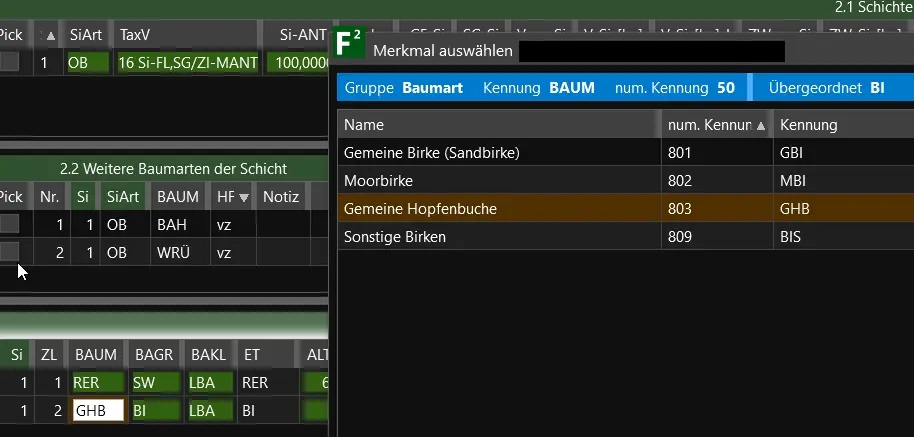The height and width of the screenshot is (437, 914).
Task: Click the GHB input field in BAUM column
Action: pyautogui.click(x=97, y=409)
